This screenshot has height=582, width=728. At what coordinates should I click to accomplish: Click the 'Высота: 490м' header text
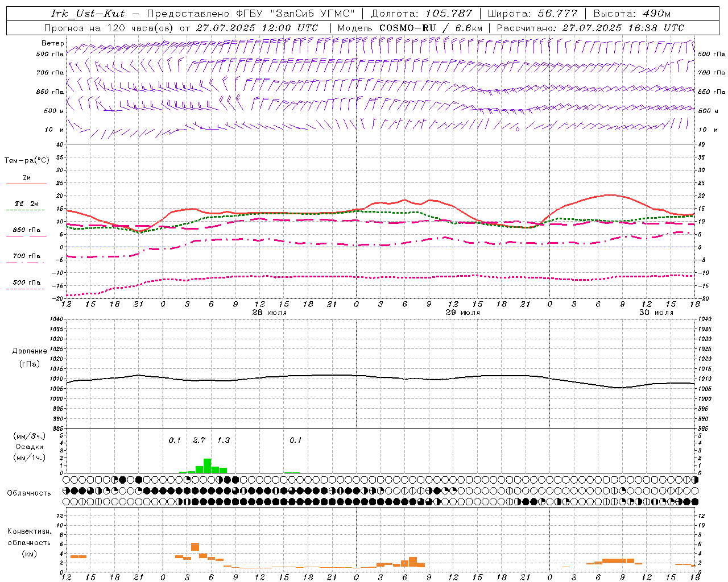coord(632,14)
